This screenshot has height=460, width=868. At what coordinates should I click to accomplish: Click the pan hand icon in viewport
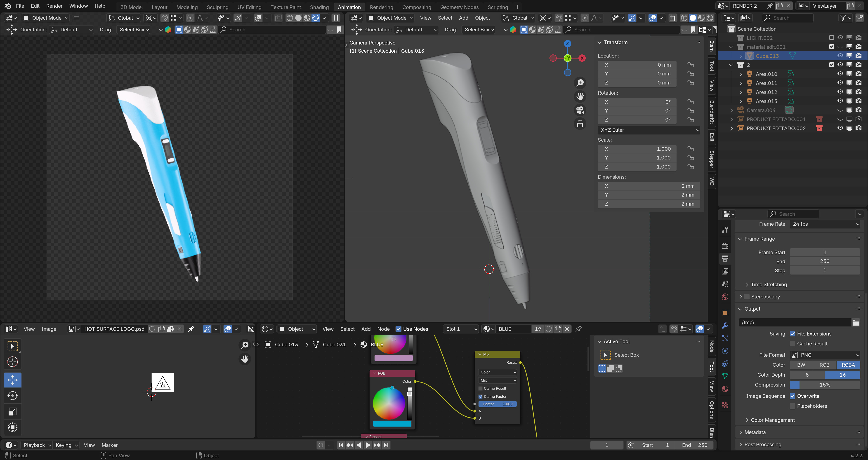pos(580,97)
